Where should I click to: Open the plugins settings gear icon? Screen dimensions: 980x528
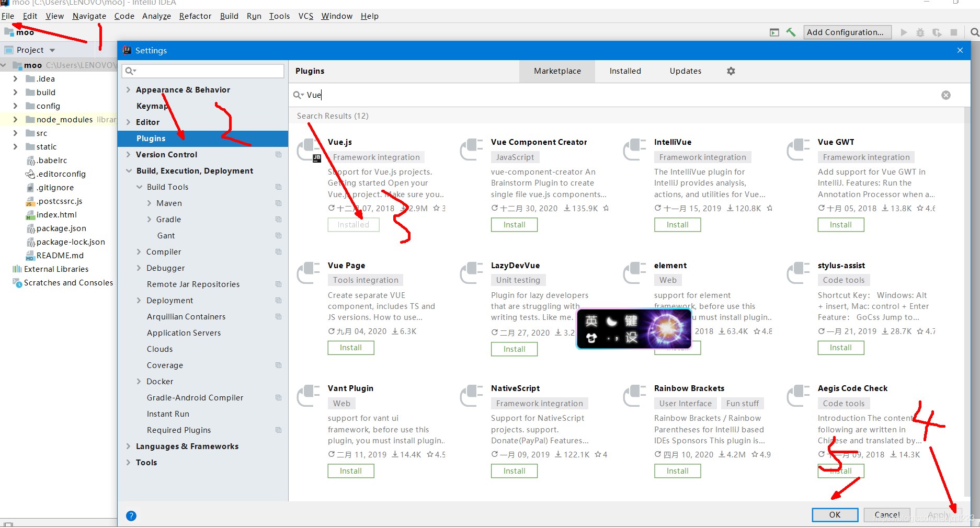pos(731,71)
